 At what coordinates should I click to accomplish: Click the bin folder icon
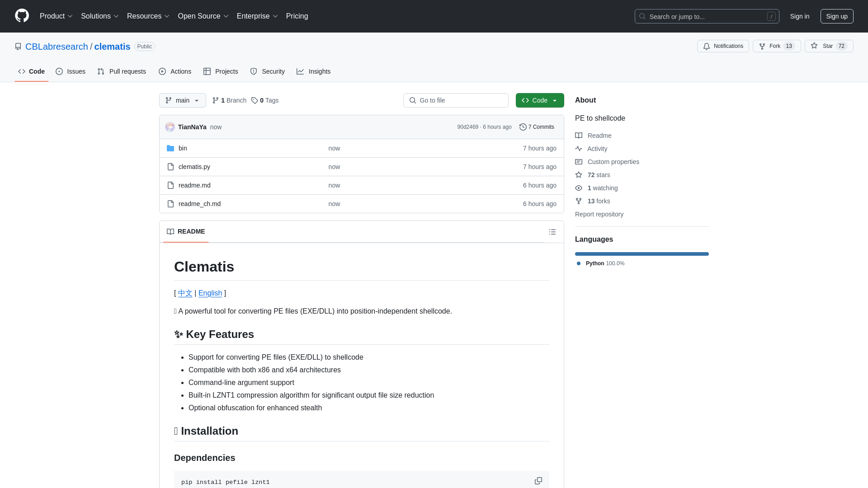click(x=170, y=148)
